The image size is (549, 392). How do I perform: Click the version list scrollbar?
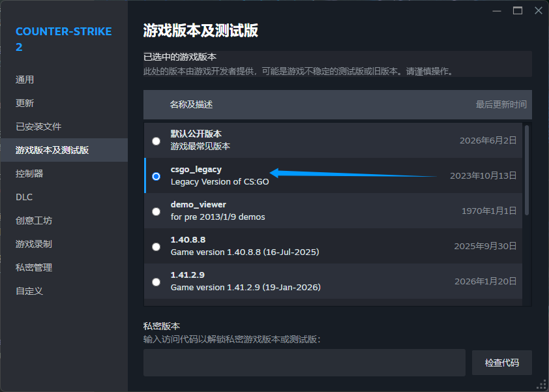(x=527, y=170)
